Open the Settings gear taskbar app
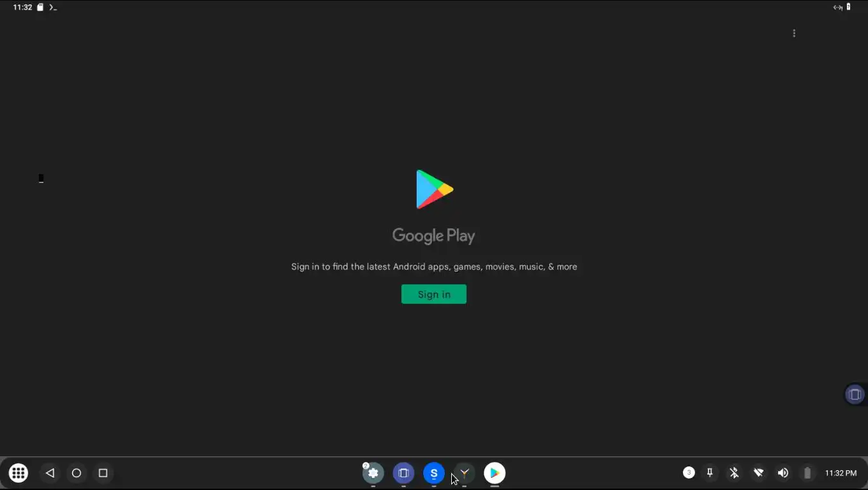Viewport: 868px width, 490px height. pyautogui.click(x=373, y=473)
